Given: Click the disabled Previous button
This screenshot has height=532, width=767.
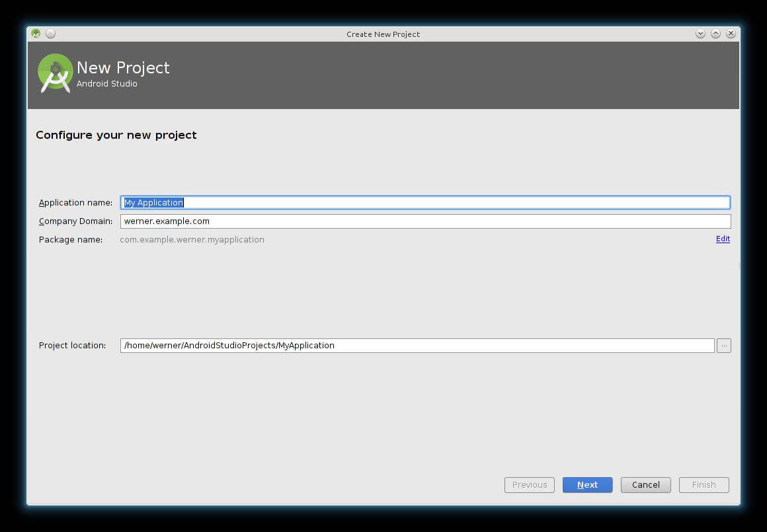Looking at the screenshot, I should 529,485.
